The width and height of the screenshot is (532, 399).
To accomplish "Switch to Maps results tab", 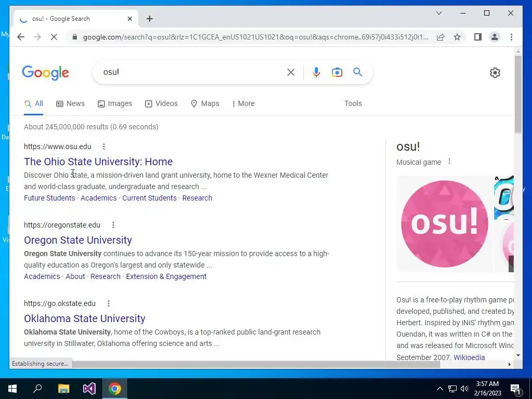I will [205, 103].
